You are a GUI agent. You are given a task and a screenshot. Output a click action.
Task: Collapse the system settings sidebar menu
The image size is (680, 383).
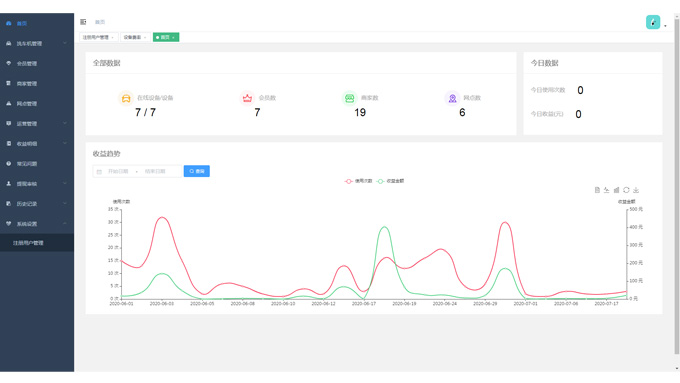[37, 224]
